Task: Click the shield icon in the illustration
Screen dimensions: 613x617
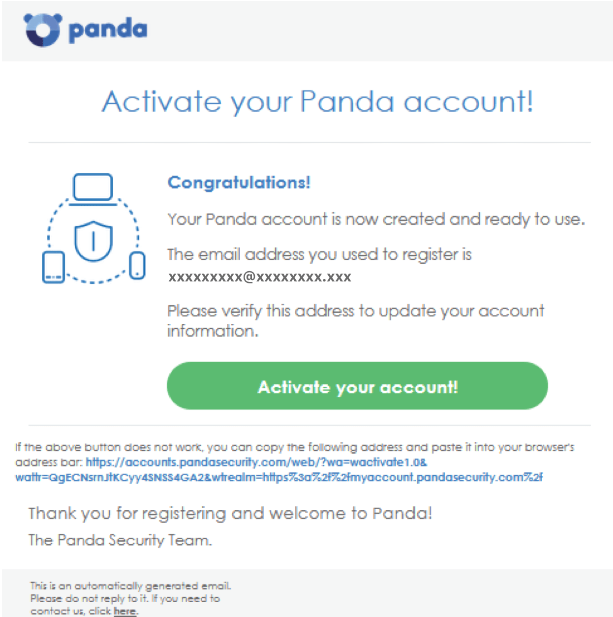Action: [x=93, y=241]
